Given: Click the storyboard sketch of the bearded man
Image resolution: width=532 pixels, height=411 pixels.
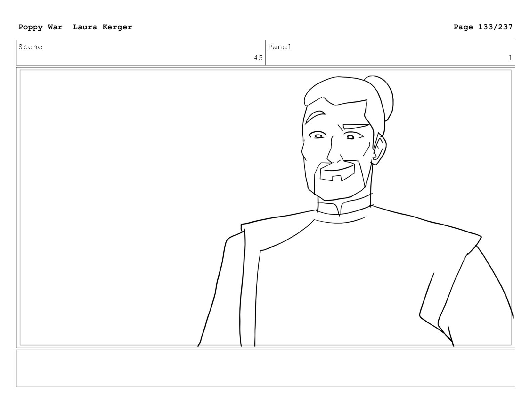Looking at the screenshot, I should pos(355,211).
